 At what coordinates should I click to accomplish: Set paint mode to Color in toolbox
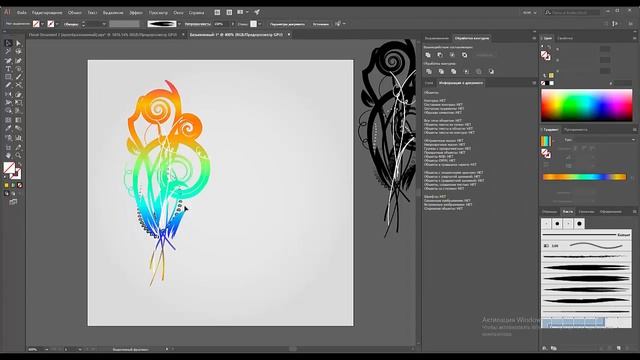coord(6,185)
